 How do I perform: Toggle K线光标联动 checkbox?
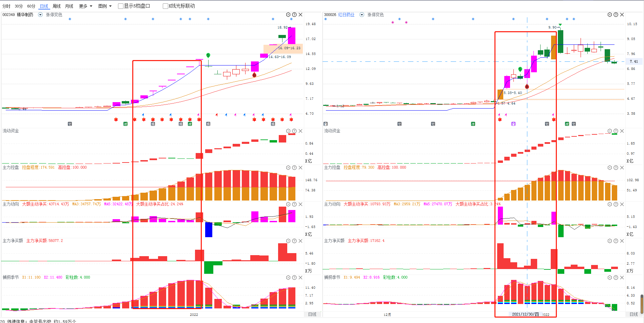pos(165,6)
